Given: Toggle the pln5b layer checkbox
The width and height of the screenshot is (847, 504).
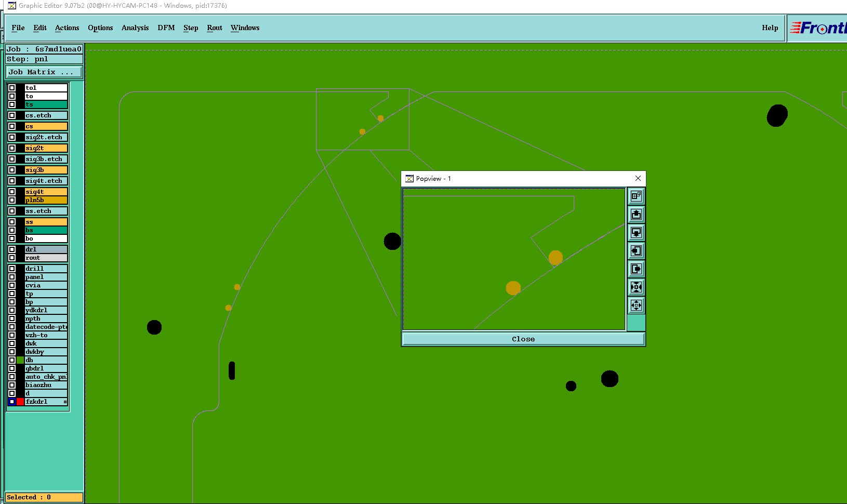Looking at the screenshot, I should pyautogui.click(x=12, y=200).
